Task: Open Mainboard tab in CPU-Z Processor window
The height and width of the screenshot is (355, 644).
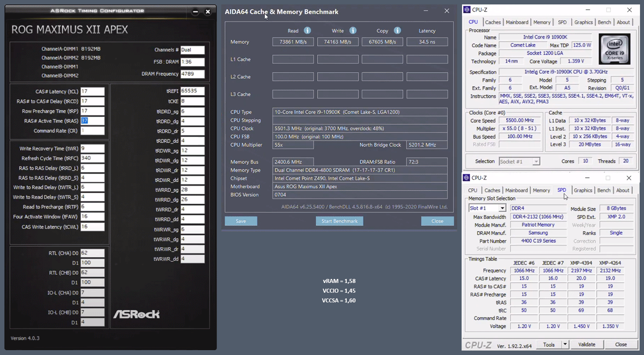Action: click(x=517, y=22)
